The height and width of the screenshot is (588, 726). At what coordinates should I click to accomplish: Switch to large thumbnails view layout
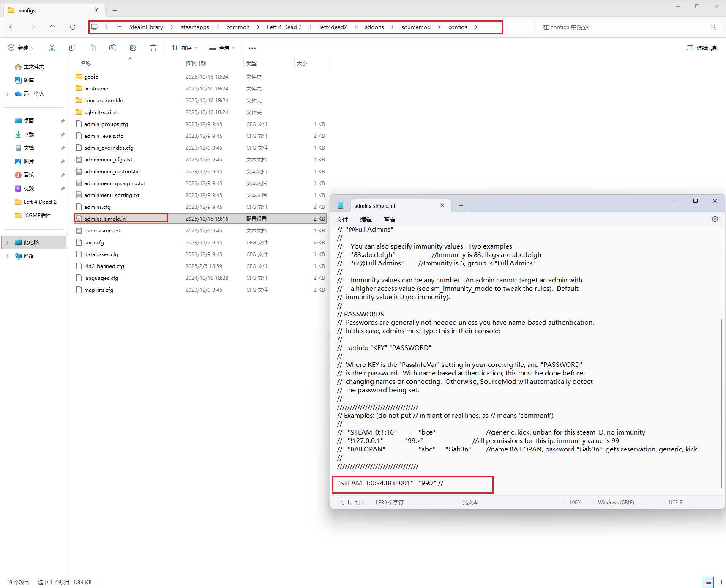pyautogui.click(x=719, y=582)
